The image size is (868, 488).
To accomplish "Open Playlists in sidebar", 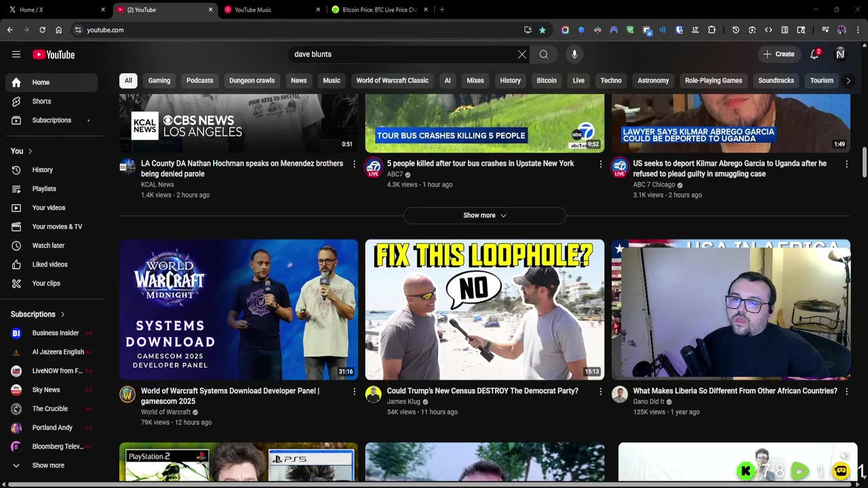I will coord(52,189).
